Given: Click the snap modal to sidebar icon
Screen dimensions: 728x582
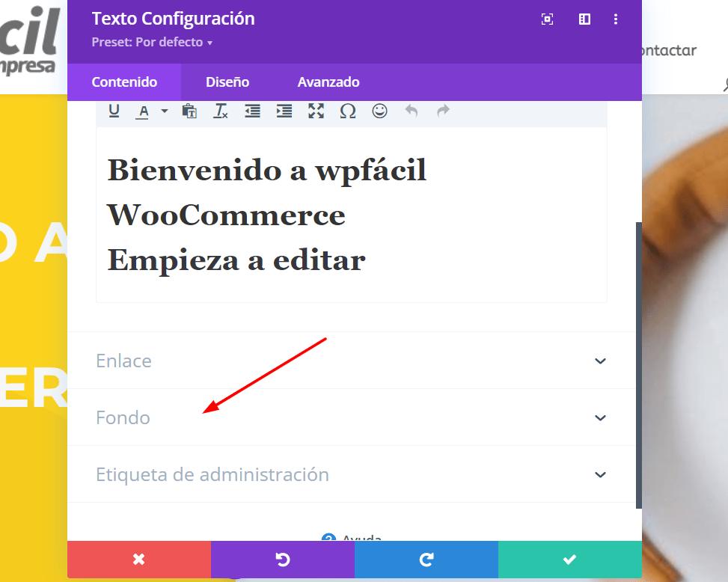Looking at the screenshot, I should 584,19.
